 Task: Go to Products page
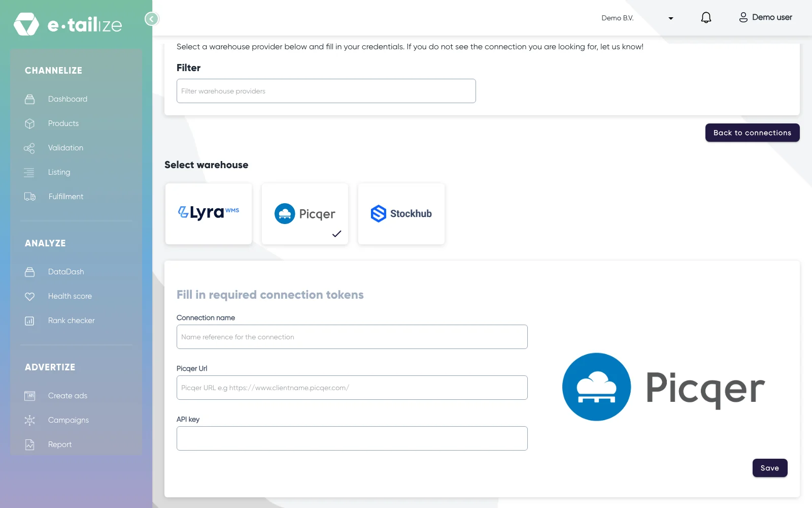[x=63, y=123]
